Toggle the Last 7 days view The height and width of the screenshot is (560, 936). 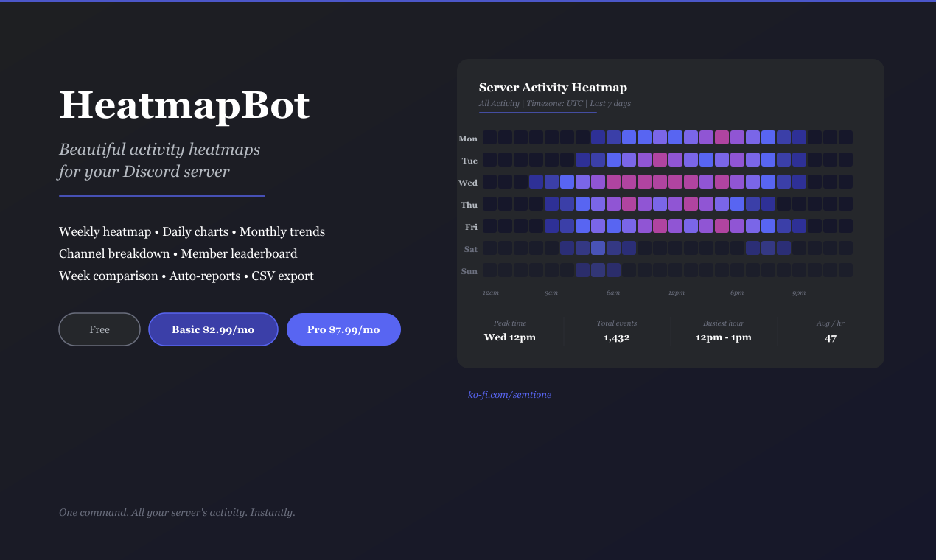(x=612, y=103)
